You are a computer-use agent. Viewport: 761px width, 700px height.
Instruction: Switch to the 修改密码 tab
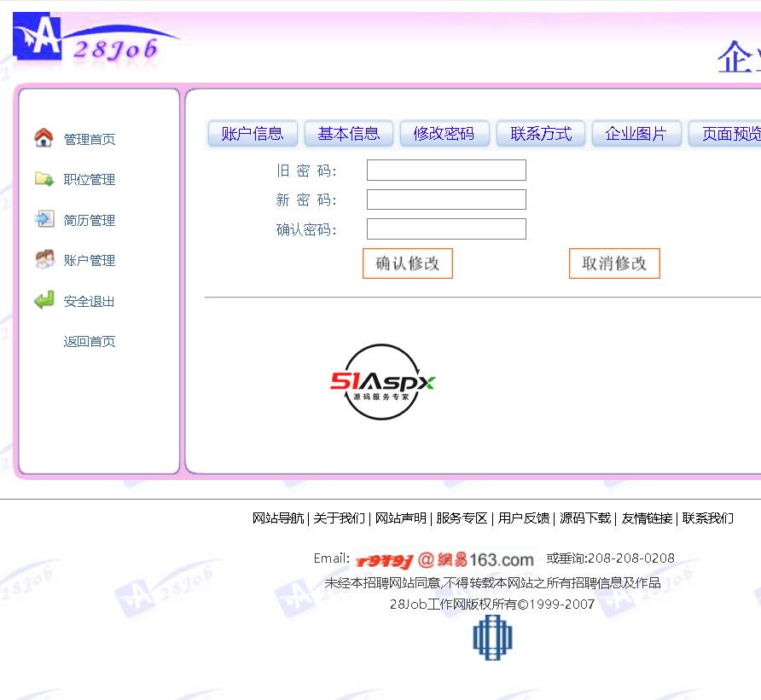pyautogui.click(x=444, y=133)
